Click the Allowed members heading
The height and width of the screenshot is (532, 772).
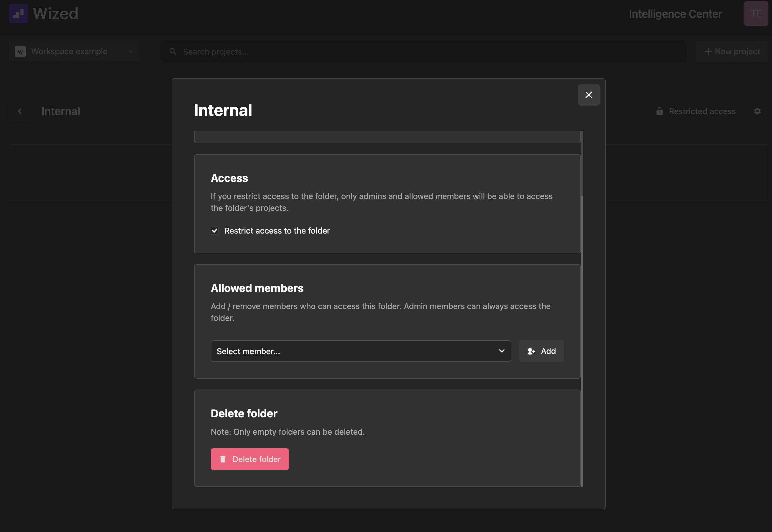tap(257, 288)
